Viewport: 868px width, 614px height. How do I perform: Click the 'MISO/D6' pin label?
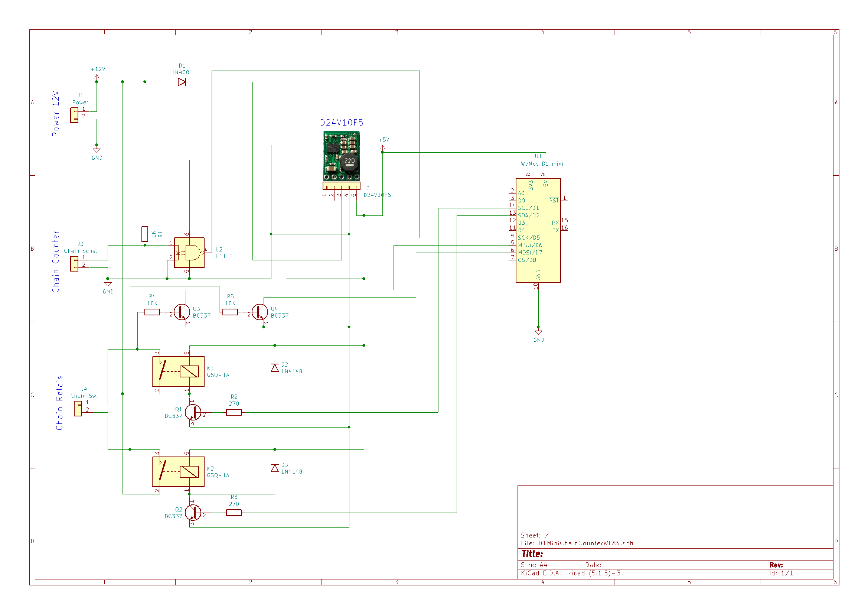(x=530, y=245)
